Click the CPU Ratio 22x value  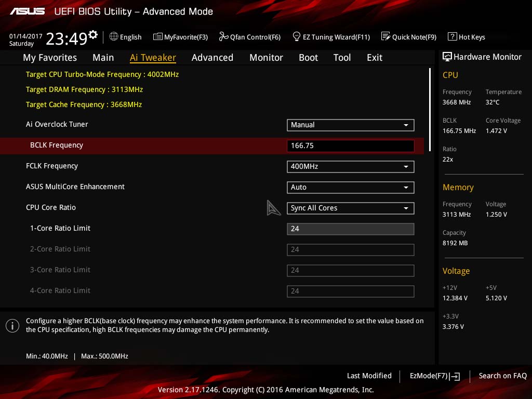(447, 159)
